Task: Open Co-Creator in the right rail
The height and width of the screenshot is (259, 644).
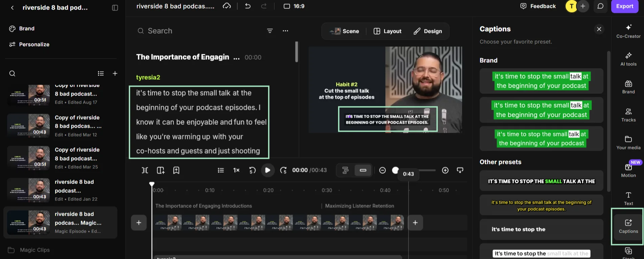Action: coord(628,31)
